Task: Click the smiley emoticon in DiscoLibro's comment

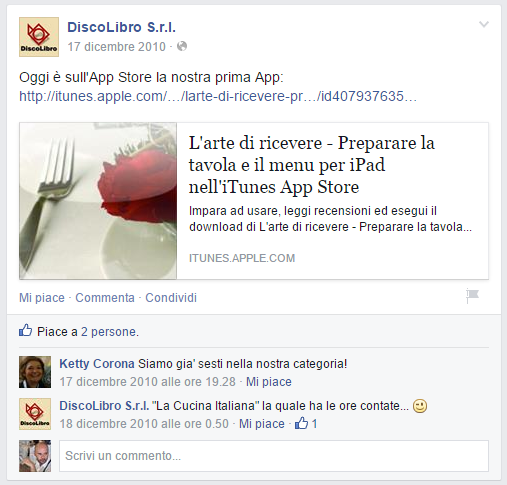Action: [420, 406]
